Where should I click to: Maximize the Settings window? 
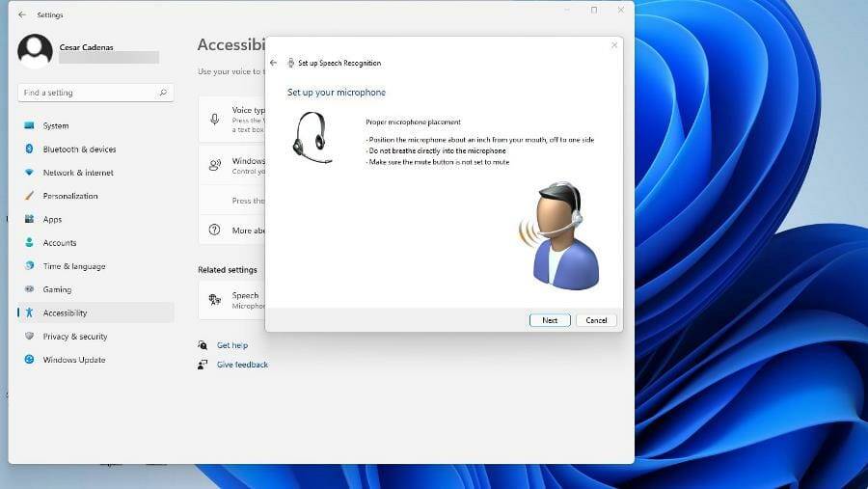594,10
